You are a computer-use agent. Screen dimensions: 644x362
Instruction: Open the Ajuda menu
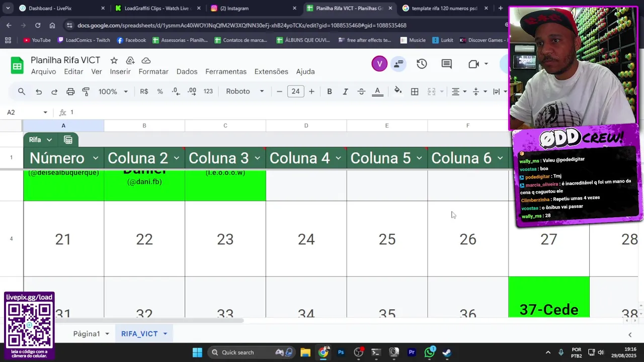tap(305, 71)
